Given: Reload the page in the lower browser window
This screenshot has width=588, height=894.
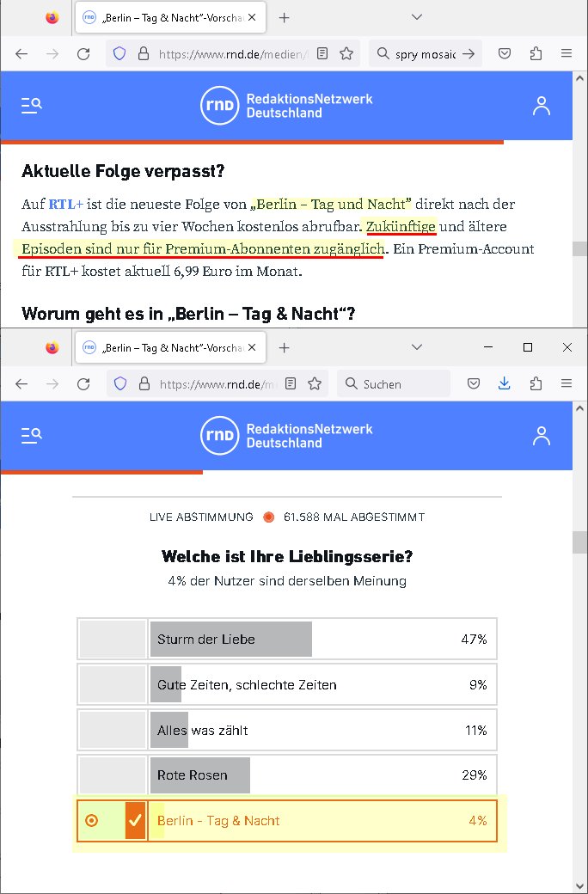Looking at the screenshot, I should click(x=83, y=383).
